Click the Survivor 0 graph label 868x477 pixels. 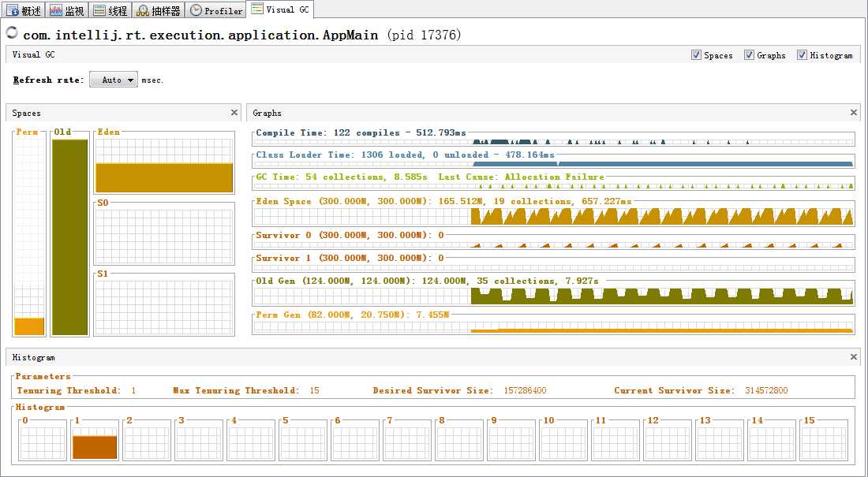[x=350, y=235]
